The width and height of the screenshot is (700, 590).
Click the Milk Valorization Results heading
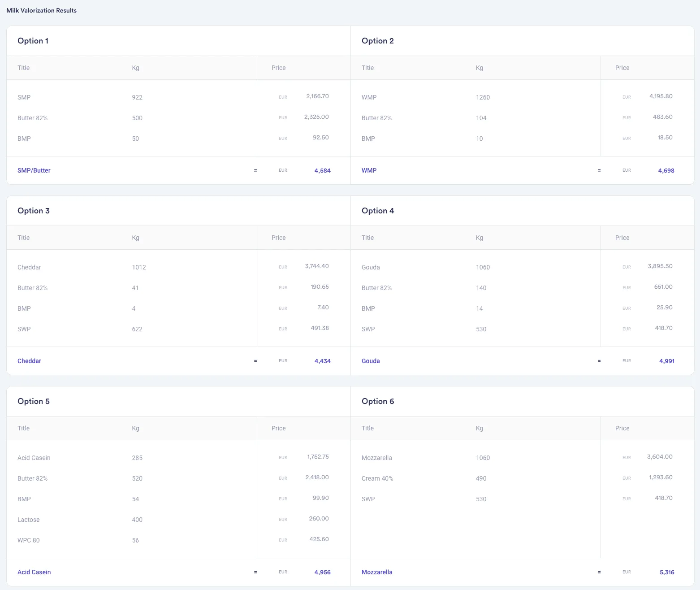click(x=41, y=10)
